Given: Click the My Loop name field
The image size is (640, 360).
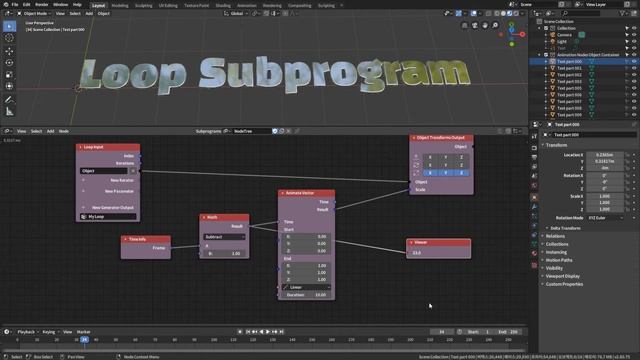Looking at the screenshot, I should [x=108, y=217].
